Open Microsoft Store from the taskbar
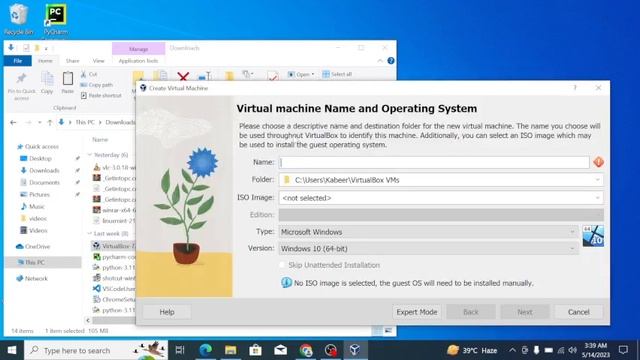Image resolution: width=640 pixels, height=360 pixels. [x=256, y=350]
